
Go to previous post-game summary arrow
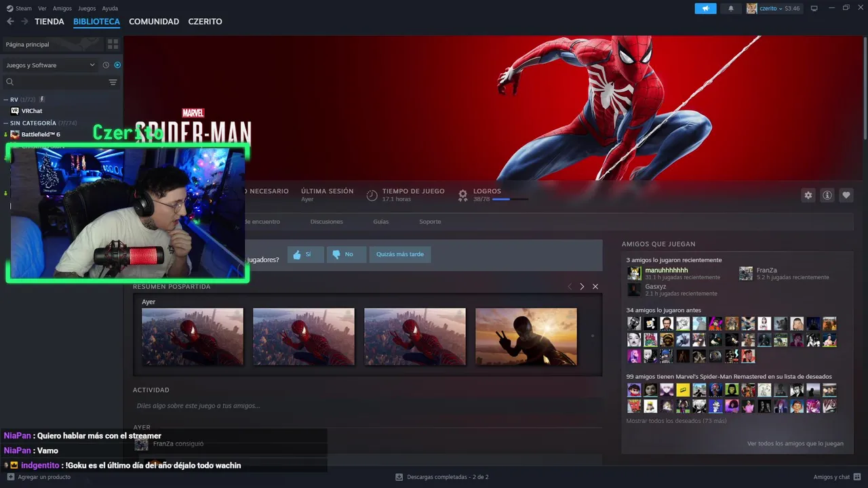570,287
